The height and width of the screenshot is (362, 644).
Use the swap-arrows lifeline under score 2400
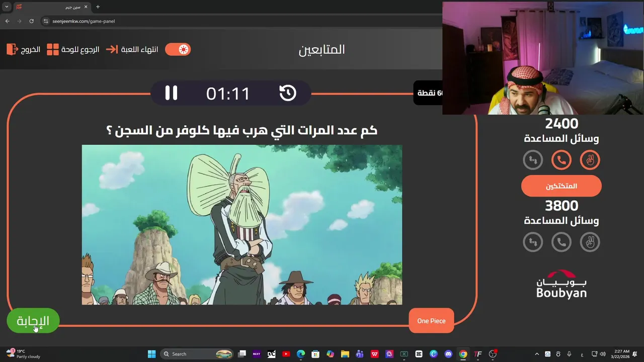pos(533,160)
